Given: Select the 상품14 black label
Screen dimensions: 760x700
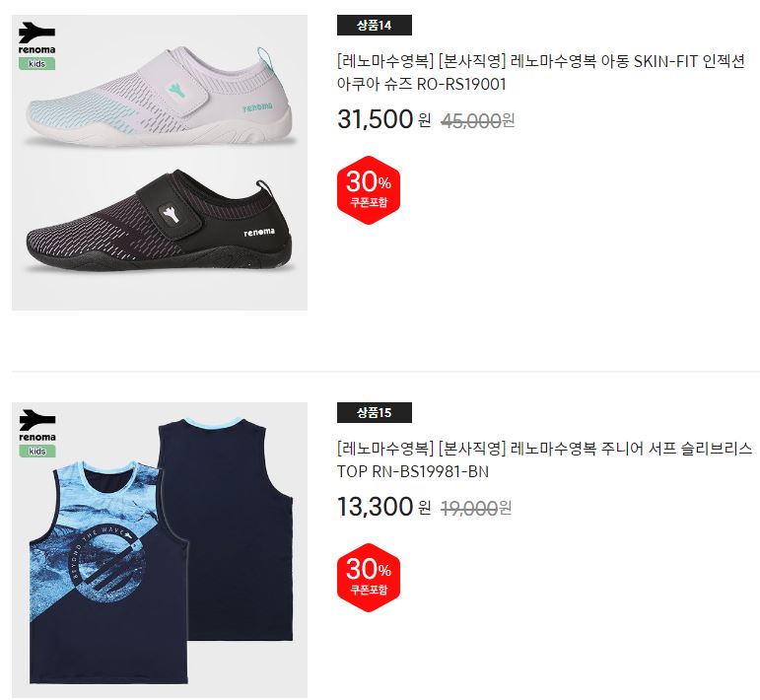Looking at the screenshot, I should point(375,26).
